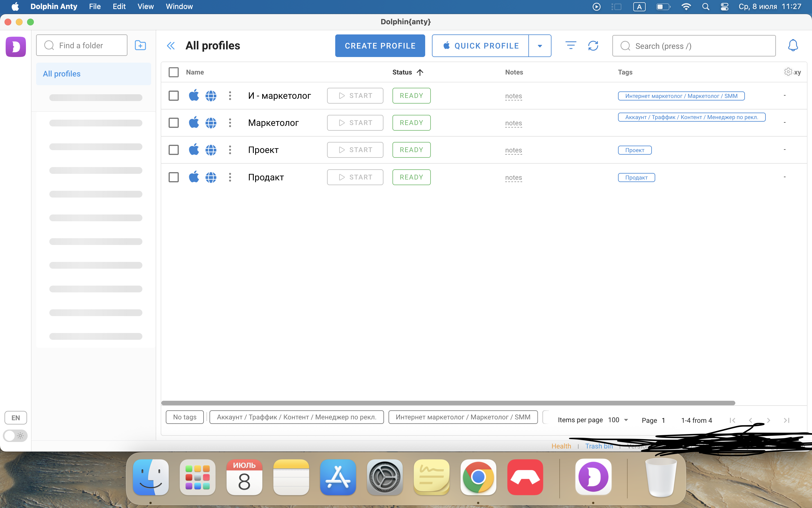812x508 pixels.
Task: Open Google Chrome from the Dock
Action: (x=478, y=477)
